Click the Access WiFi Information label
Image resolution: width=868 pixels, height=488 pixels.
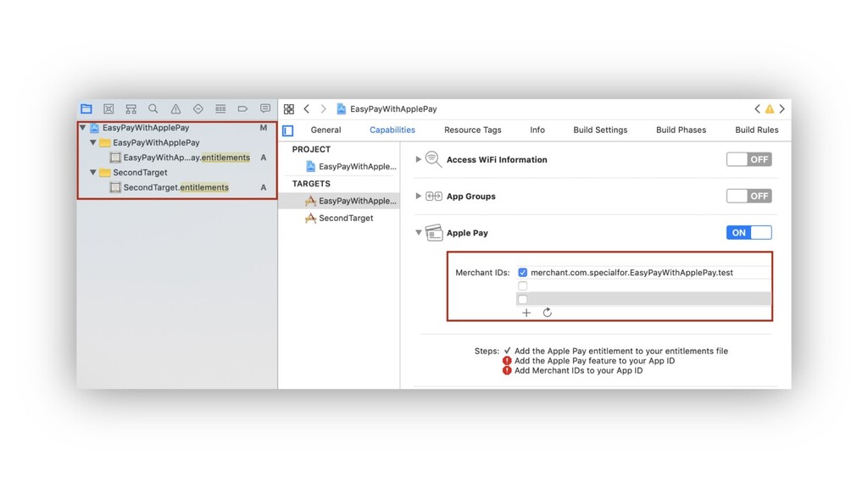pyautogui.click(x=497, y=160)
